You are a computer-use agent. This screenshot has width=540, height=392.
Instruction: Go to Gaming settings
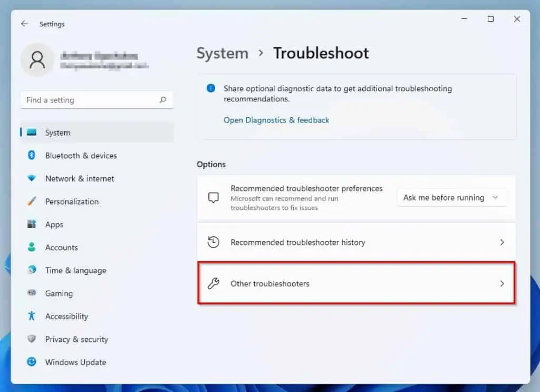(97, 293)
